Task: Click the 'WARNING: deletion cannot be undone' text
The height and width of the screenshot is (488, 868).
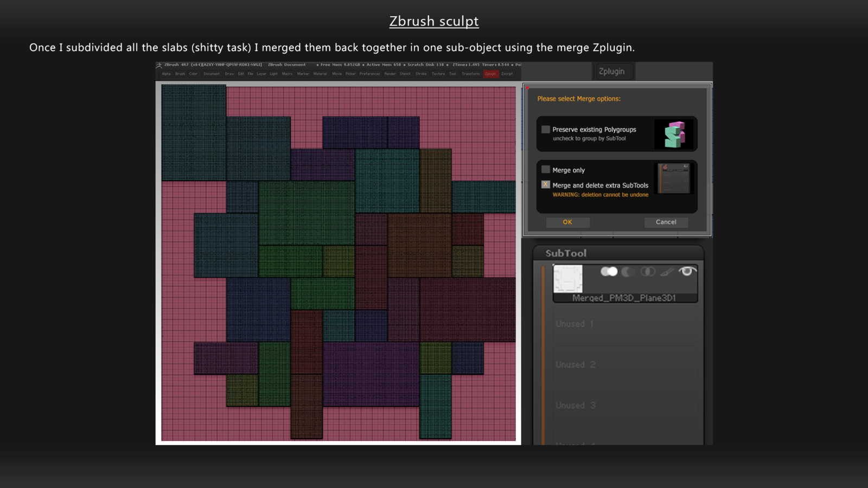Action: (x=601, y=195)
